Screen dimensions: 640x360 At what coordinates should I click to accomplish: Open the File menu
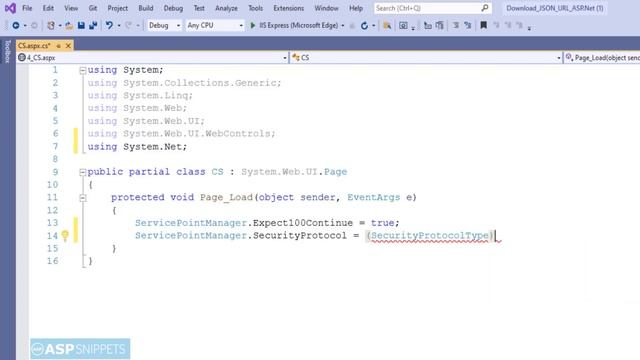point(27,8)
